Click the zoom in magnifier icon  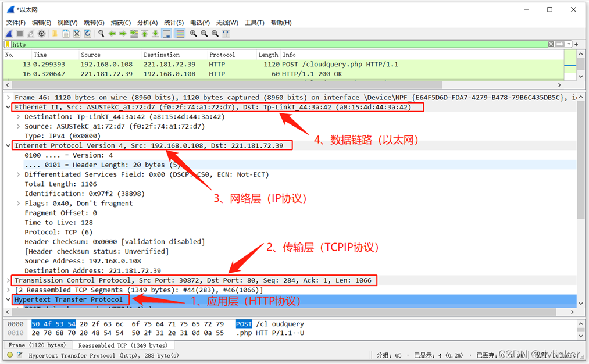(194, 34)
